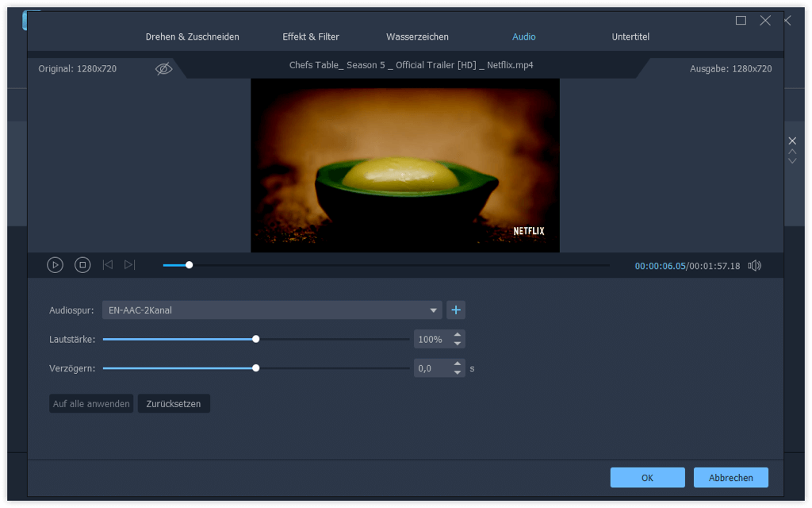
Task: Select the Audio tab
Action: pos(523,37)
